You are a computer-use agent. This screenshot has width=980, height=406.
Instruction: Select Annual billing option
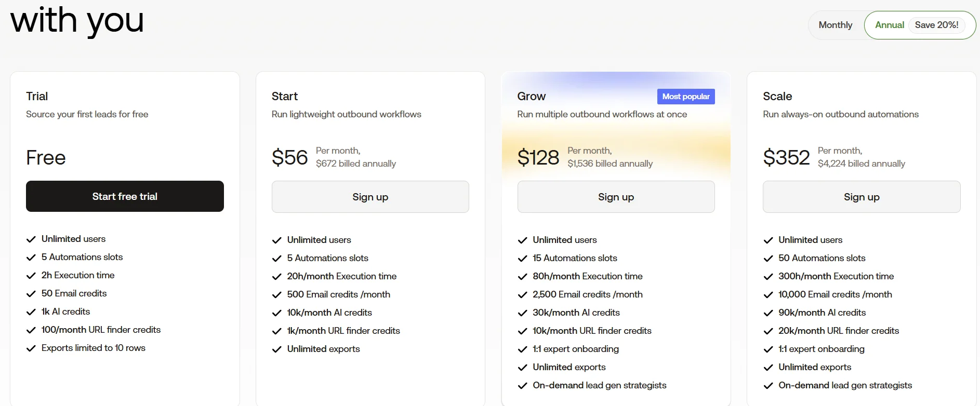[x=889, y=25]
